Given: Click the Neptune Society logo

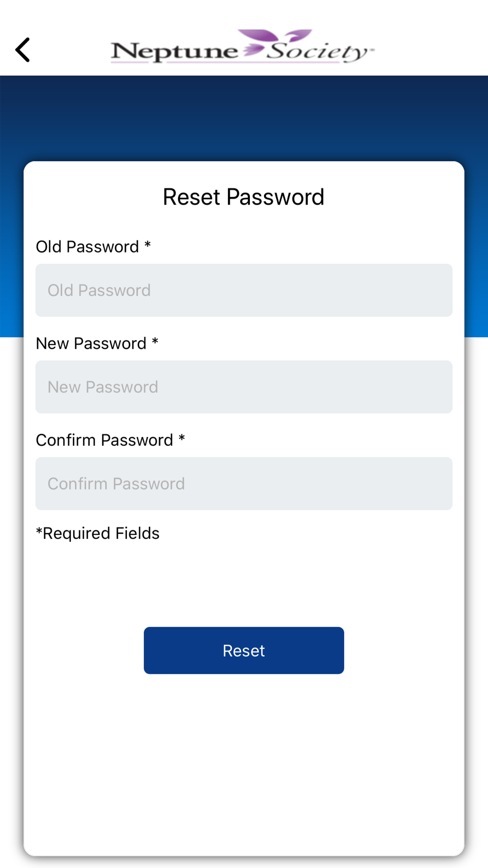Looking at the screenshot, I should [x=243, y=47].
